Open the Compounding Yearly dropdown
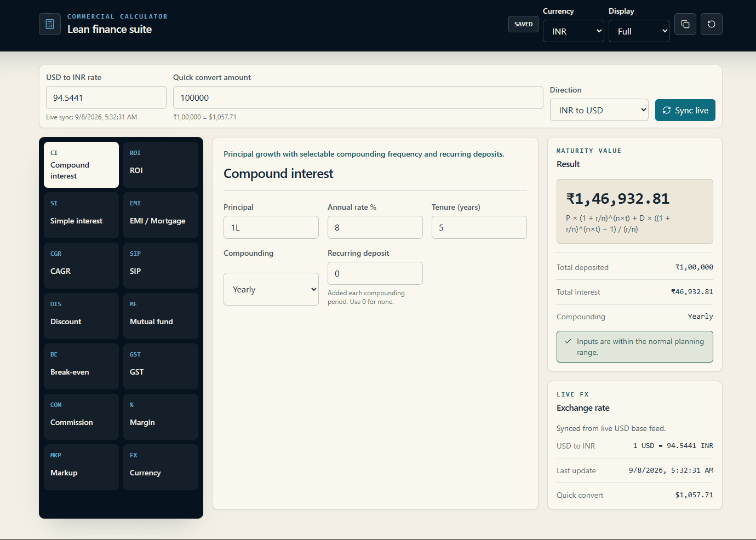 (271, 289)
